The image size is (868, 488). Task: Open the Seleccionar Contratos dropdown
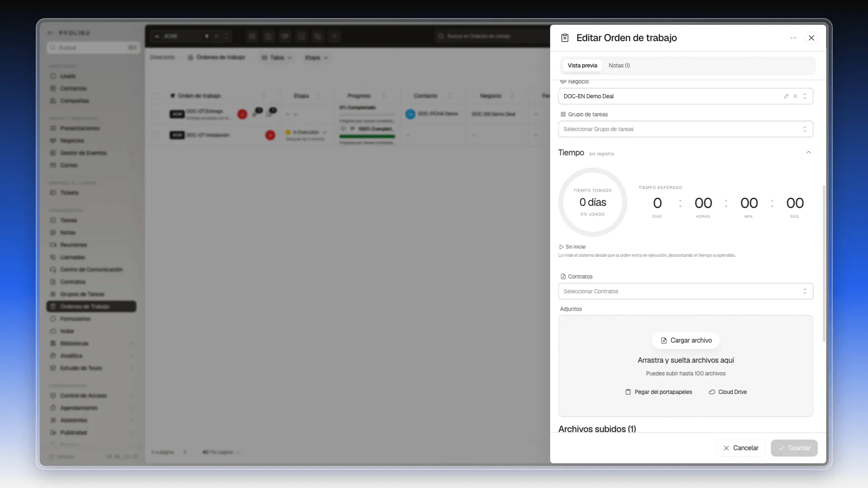click(685, 291)
